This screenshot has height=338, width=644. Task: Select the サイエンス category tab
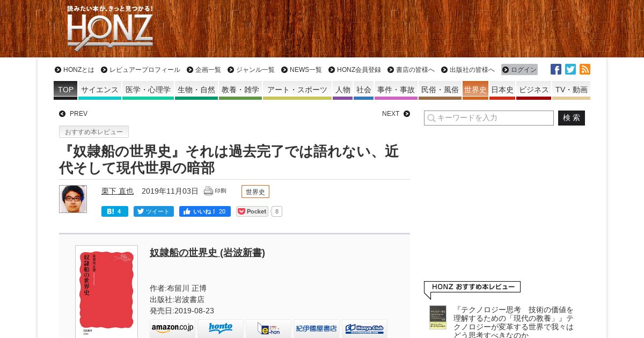pos(100,90)
